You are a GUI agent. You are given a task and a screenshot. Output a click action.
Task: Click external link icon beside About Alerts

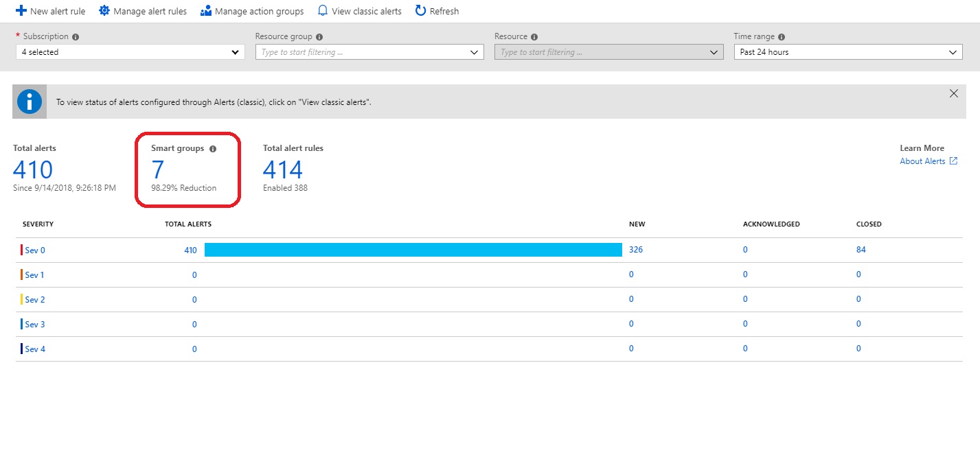[953, 161]
